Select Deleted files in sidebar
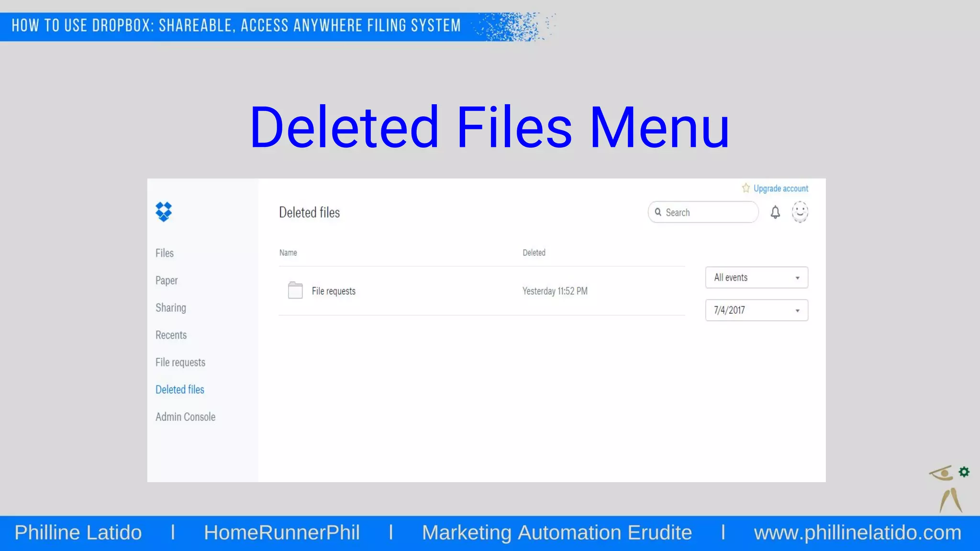Image resolution: width=980 pixels, height=551 pixels. (x=180, y=389)
